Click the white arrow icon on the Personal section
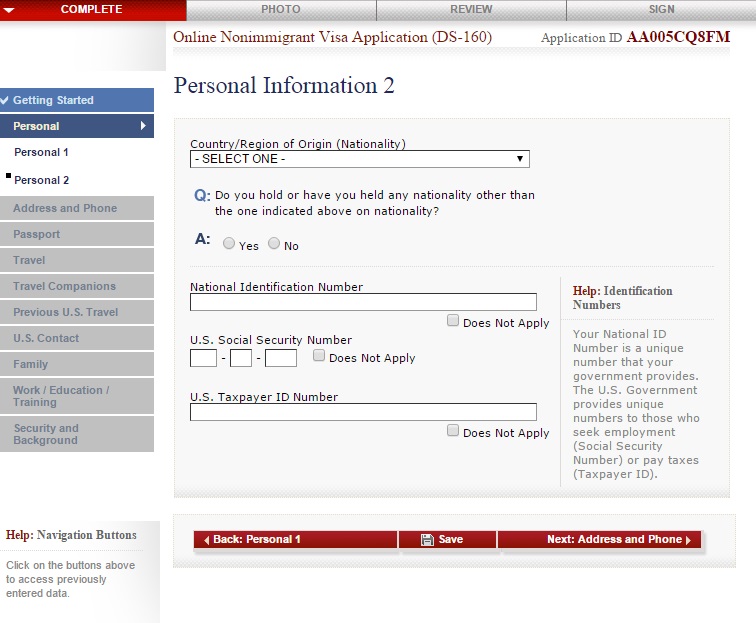The image size is (756, 623). click(143, 126)
